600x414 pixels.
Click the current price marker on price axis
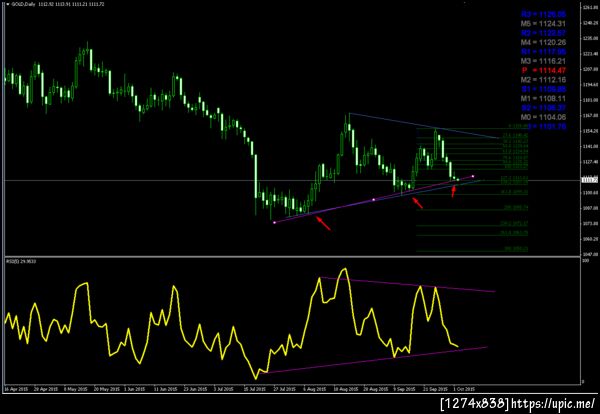[x=589, y=180]
